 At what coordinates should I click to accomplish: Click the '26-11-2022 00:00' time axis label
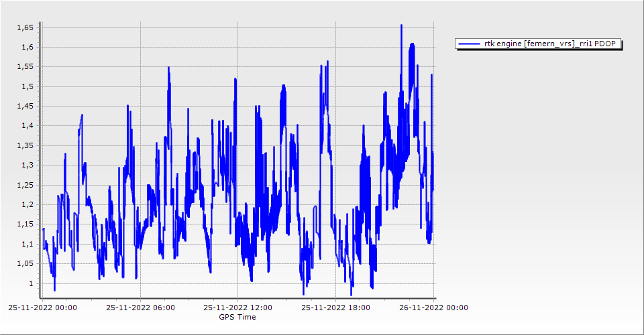[434, 308]
